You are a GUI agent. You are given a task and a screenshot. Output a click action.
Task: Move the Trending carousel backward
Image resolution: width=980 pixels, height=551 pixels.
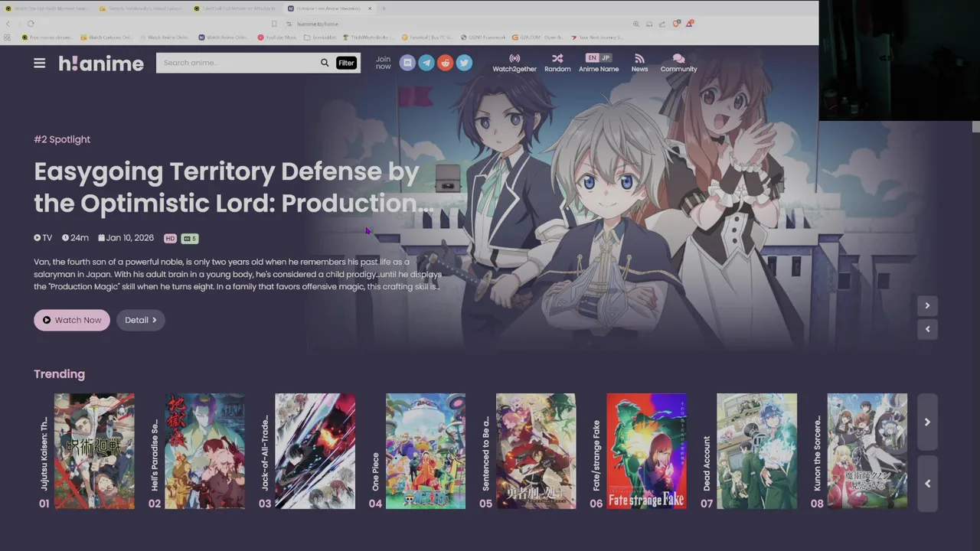[927, 483]
